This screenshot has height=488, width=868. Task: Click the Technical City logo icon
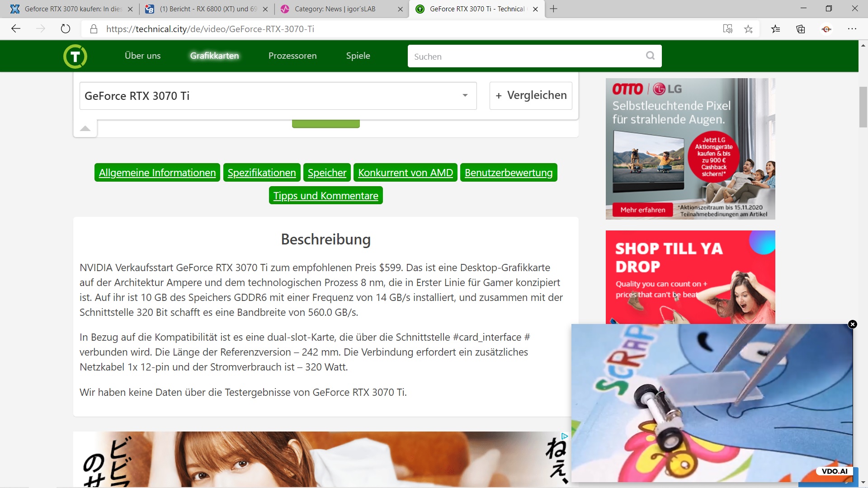coord(75,56)
